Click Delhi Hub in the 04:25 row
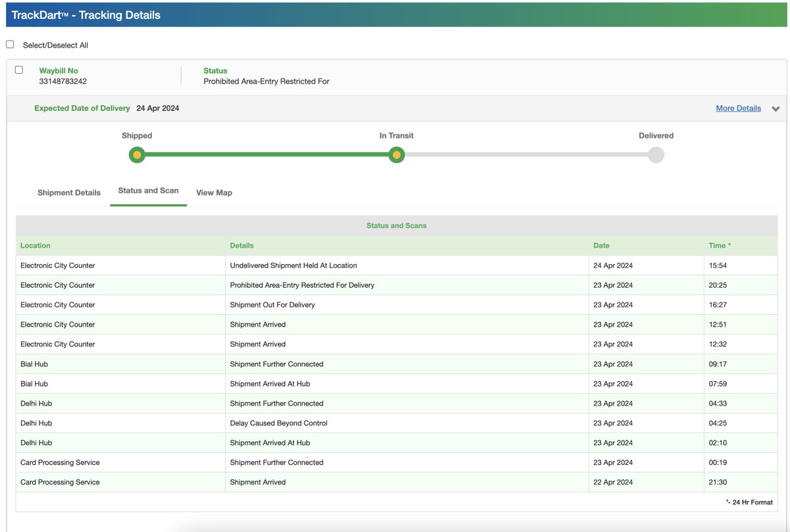 36,423
